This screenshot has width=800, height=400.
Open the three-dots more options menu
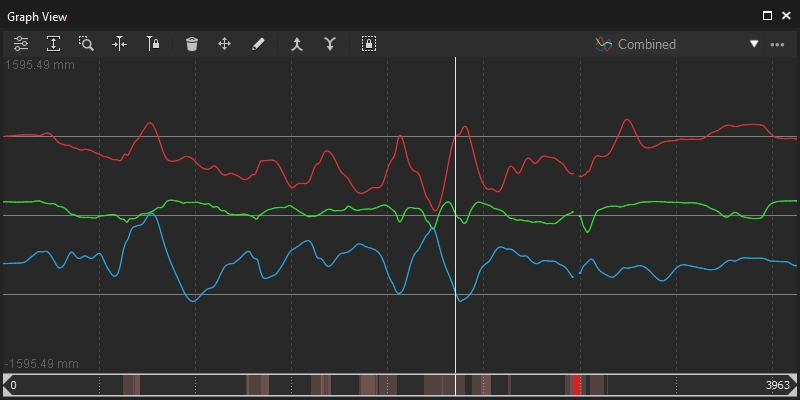point(777,45)
